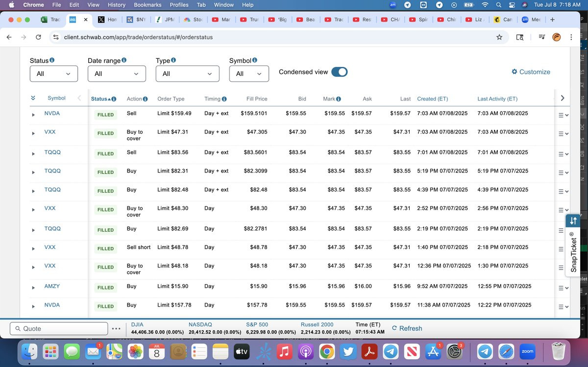Click the info icon beside Type filter label

[x=173, y=60]
